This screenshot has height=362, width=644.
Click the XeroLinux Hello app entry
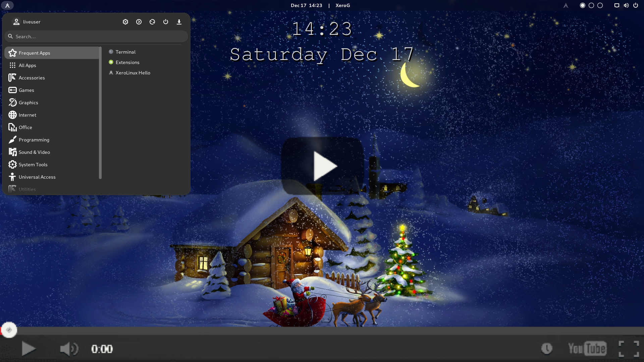133,72
